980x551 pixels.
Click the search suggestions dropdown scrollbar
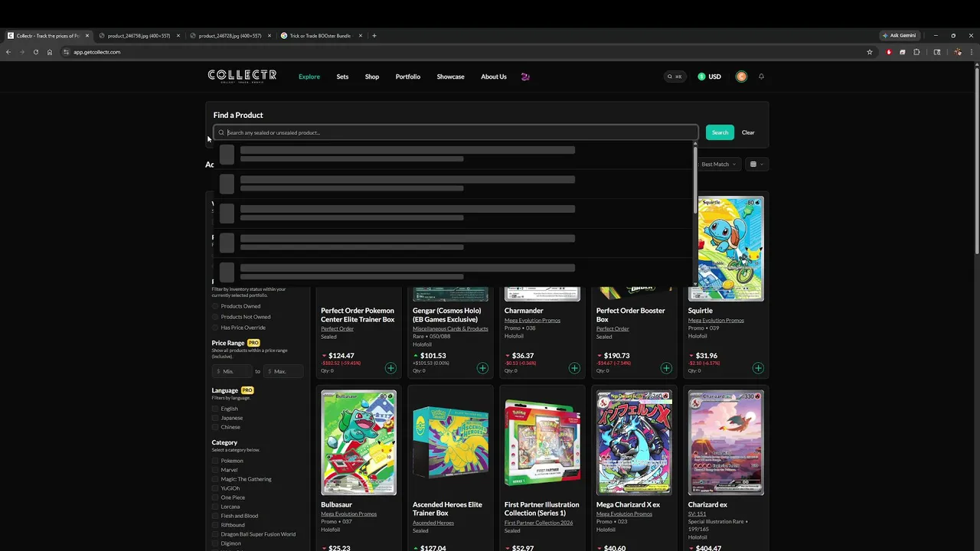[x=695, y=180]
